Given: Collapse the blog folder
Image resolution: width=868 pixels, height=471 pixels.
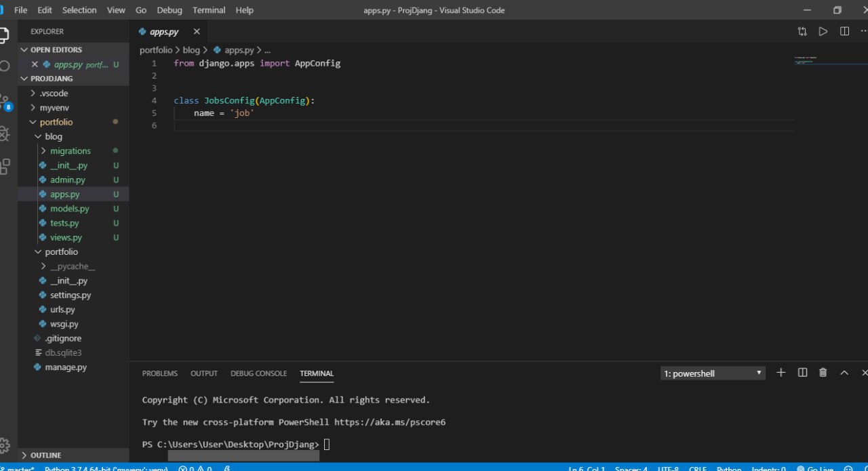Looking at the screenshot, I should 53,136.
